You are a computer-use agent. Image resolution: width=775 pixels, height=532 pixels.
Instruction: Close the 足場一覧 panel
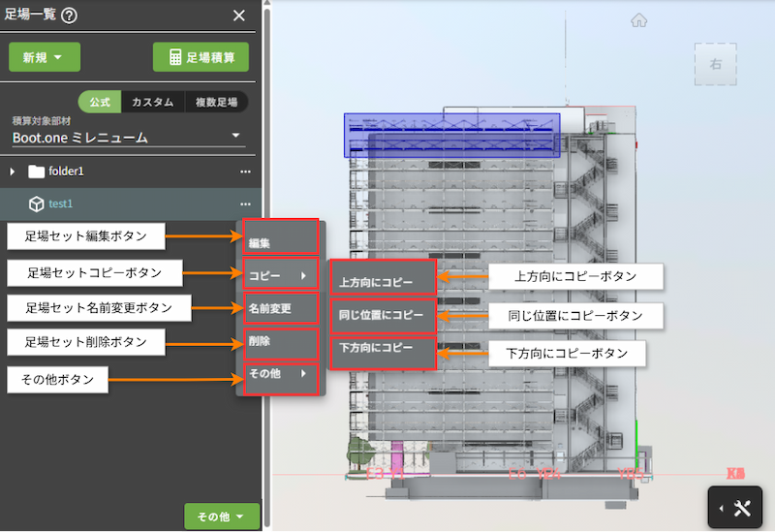pyautogui.click(x=239, y=15)
